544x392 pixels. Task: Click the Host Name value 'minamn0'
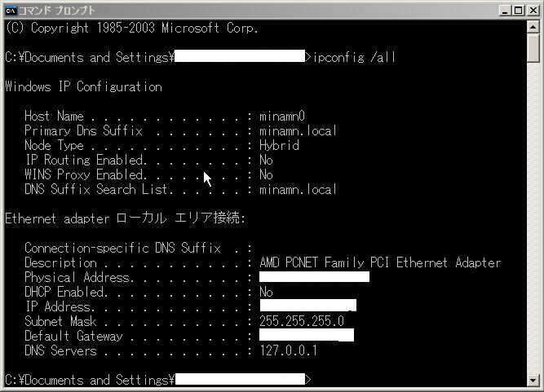(x=282, y=116)
